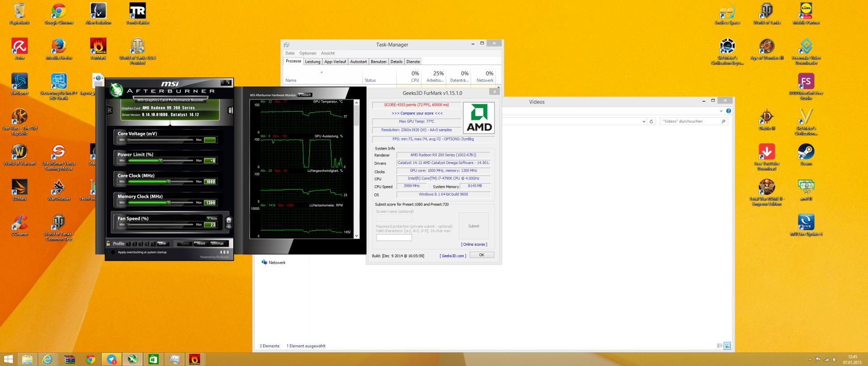Open Freemake Video Downloader shortcut
This screenshot has height=366, width=868.
click(x=806, y=51)
